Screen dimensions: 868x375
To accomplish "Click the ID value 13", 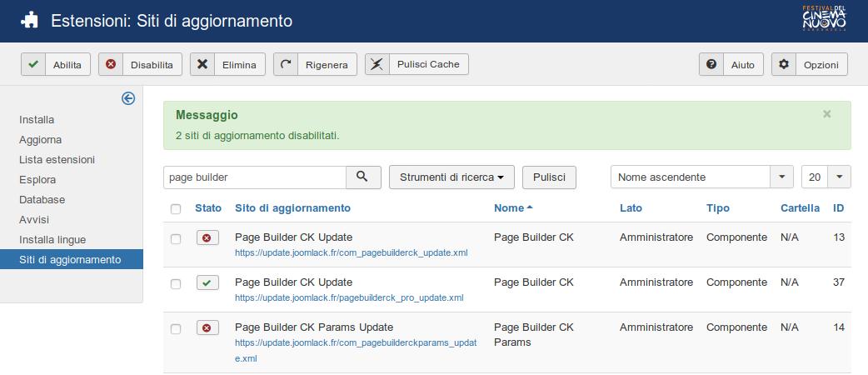I will click(x=839, y=237).
